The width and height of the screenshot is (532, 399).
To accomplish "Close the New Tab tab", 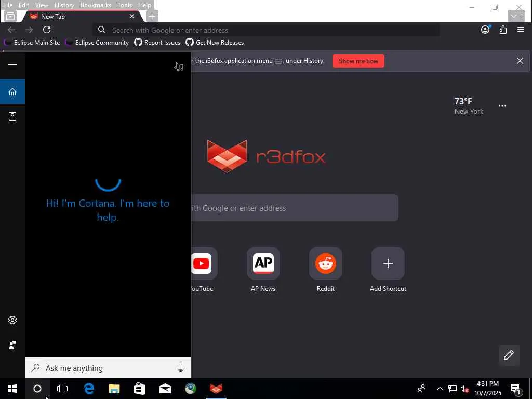I will pos(131,16).
